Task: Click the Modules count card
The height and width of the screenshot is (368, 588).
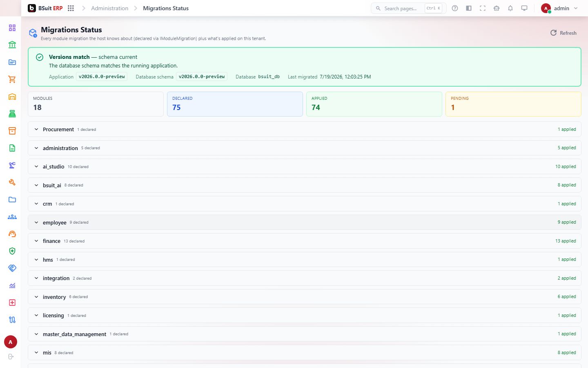Action: click(x=96, y=104)
